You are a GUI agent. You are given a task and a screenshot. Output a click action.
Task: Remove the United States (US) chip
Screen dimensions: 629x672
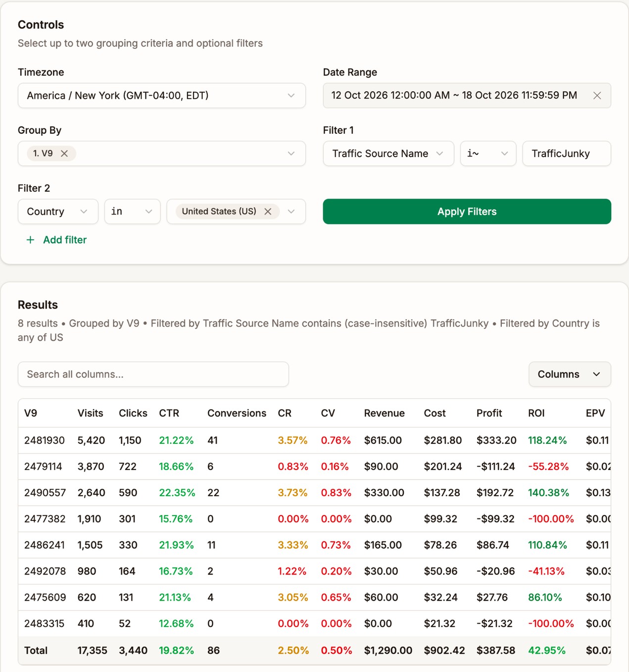pos(268,211)
